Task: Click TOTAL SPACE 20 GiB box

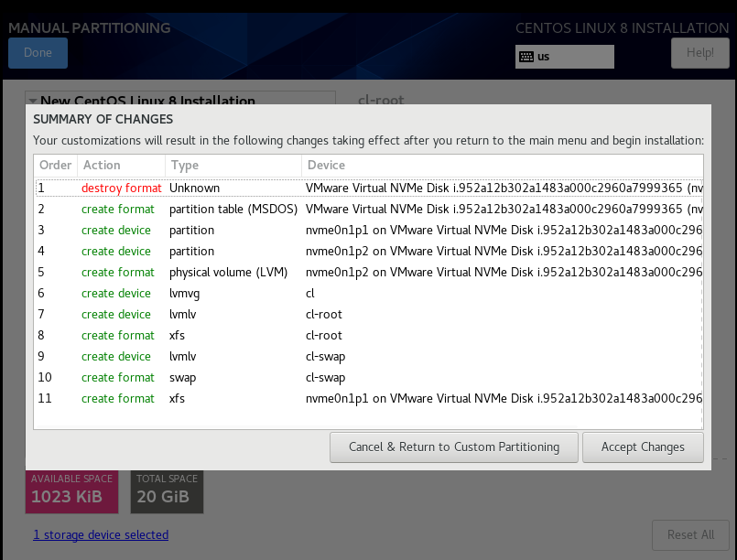Action: 167,491
